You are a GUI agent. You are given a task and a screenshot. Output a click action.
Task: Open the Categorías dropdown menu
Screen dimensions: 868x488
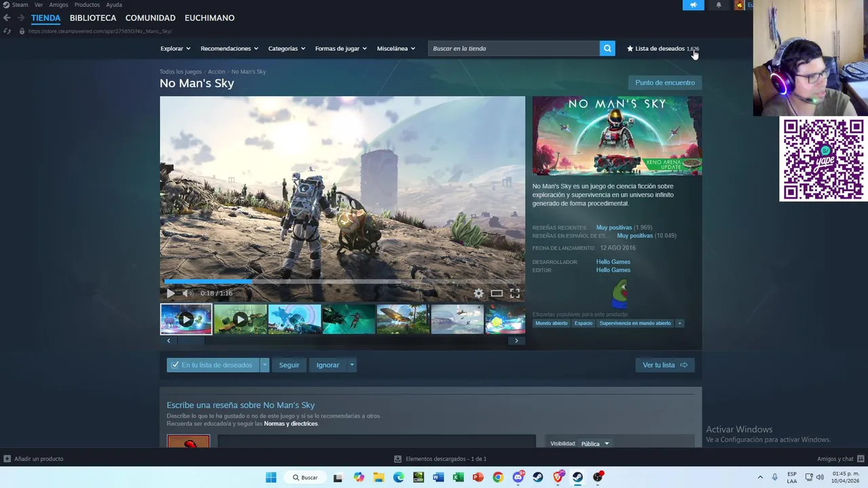coord(287,48)
